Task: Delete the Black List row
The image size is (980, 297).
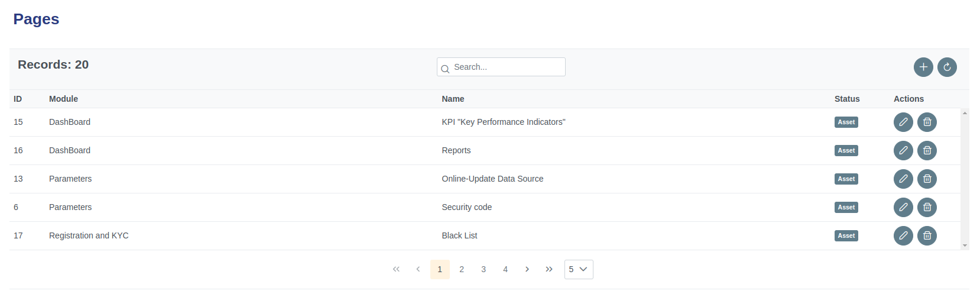Action: coord(927,235)
